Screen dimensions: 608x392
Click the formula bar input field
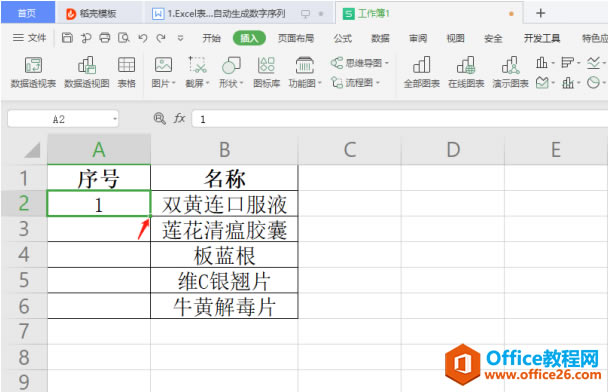click(x=399, y=119)
